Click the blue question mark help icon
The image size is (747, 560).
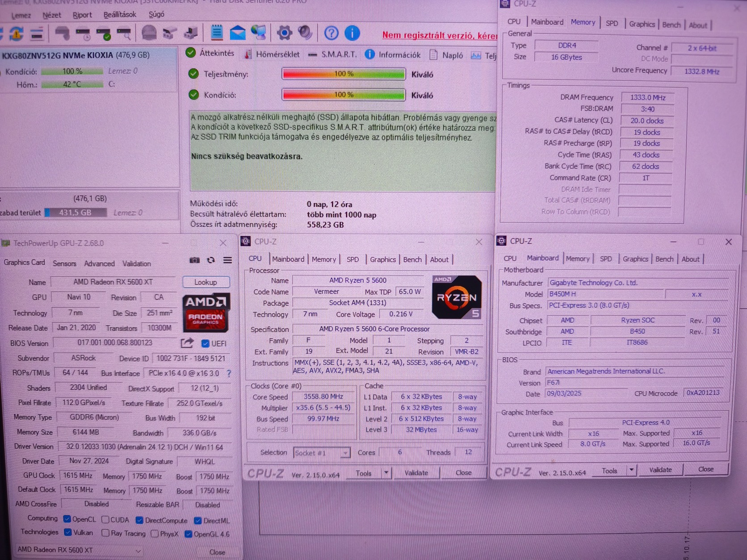[x=331, y=33]
